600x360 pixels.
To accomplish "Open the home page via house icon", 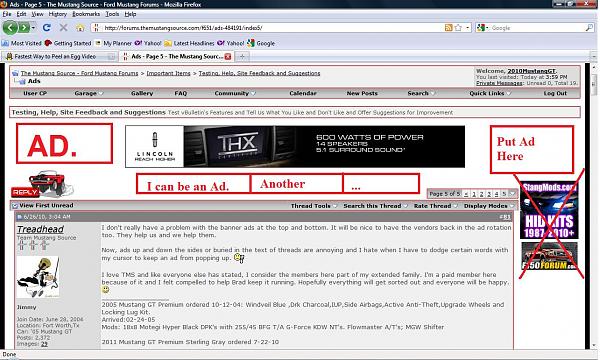I will click(80, 28).
